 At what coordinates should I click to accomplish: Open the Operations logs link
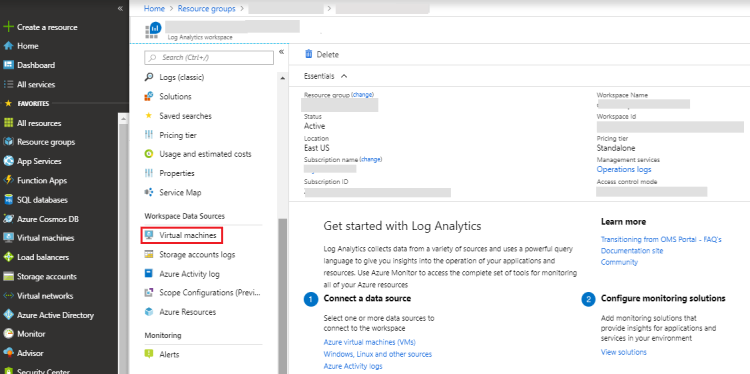click(x=624, y=169)
